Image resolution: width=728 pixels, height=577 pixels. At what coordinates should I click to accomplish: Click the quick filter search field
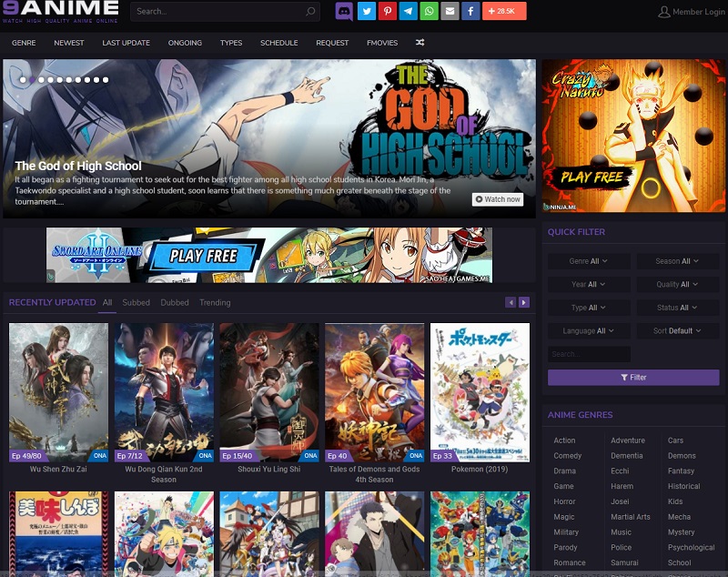tap(589, 354)
